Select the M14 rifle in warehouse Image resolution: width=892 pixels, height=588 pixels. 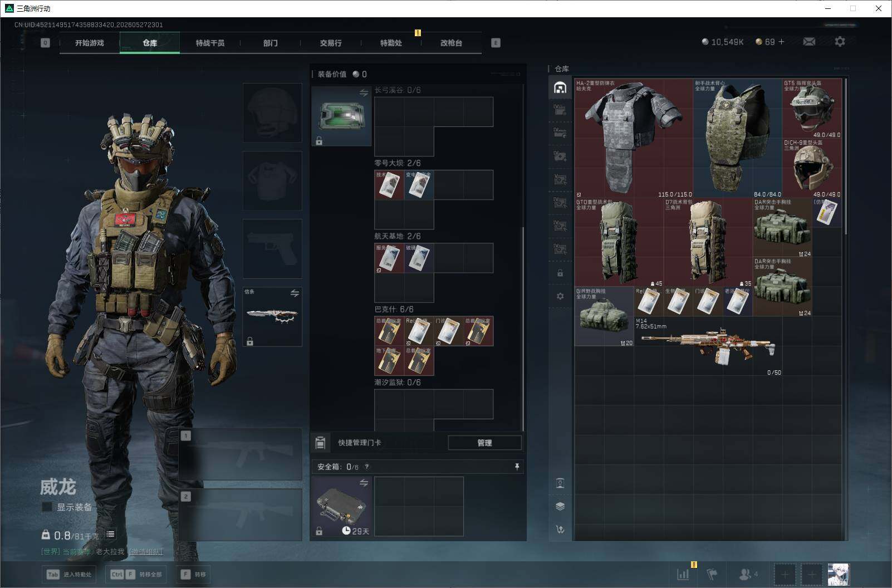pyautogui.click(x=708, y=346)
